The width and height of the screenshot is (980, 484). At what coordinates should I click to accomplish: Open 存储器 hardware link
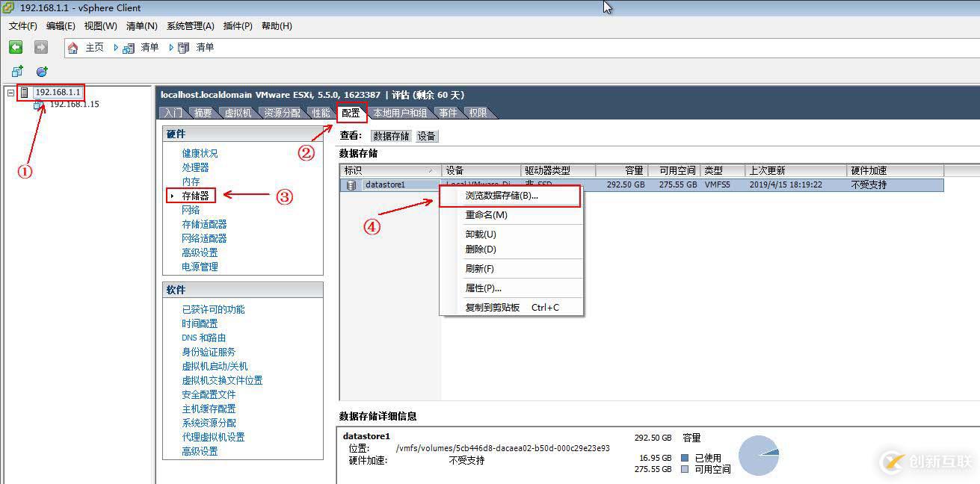(x=195, y=196)
